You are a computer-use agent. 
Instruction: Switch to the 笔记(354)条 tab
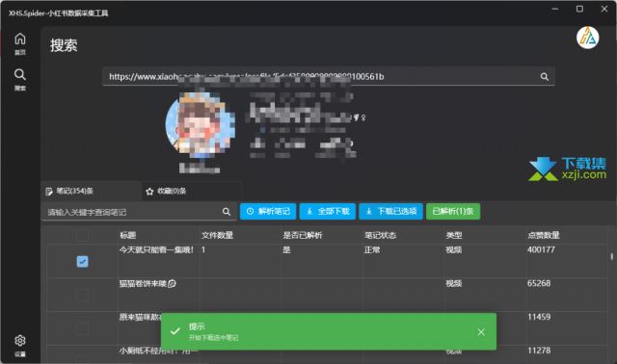[91, 191]
